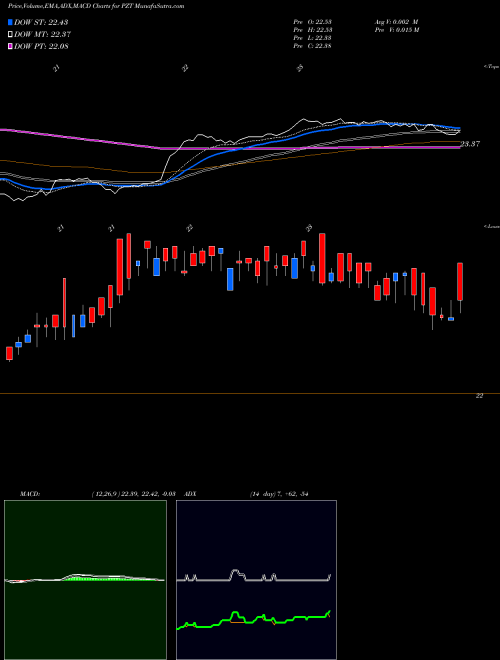Click the ADX (14 day) values text
Image resolution: width=500 pixels, height=660 pixels.
pos(279,494)
